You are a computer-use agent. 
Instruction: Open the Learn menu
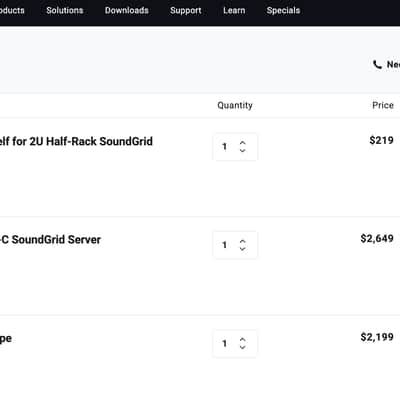(x=234, y=10)
